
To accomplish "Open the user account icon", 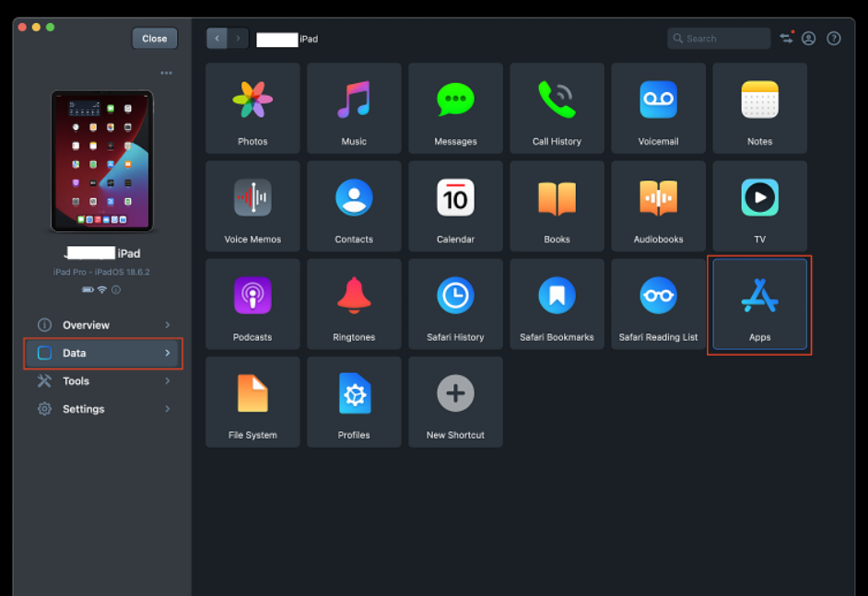I will click(x=808, y=38).
